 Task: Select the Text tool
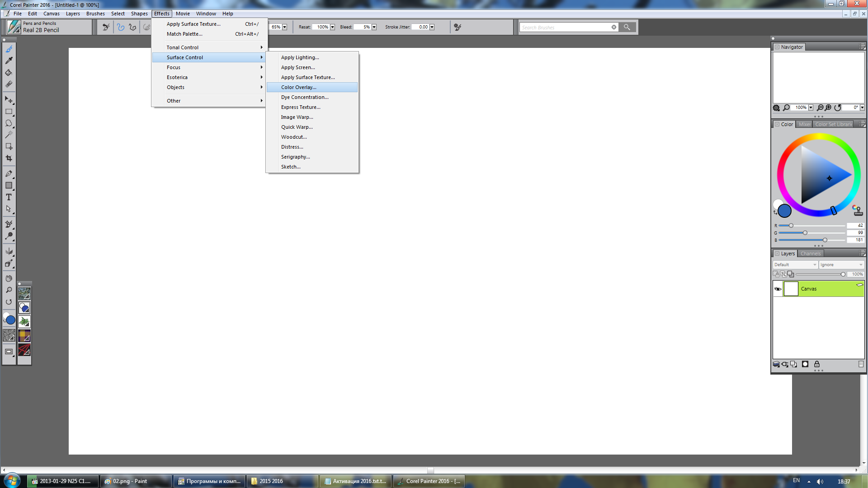(9, 197)
